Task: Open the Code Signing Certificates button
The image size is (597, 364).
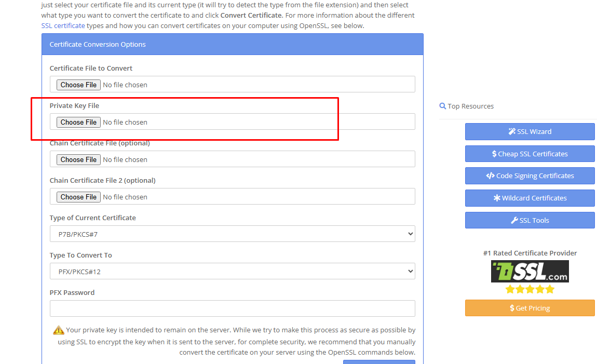Action: coord(530,176)
